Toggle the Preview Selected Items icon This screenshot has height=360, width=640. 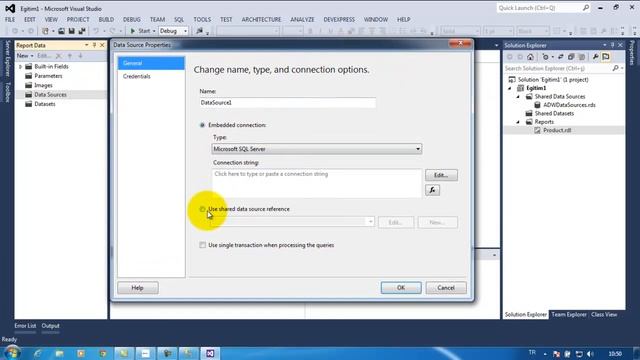pyautogui.click(x=606, y=57)
